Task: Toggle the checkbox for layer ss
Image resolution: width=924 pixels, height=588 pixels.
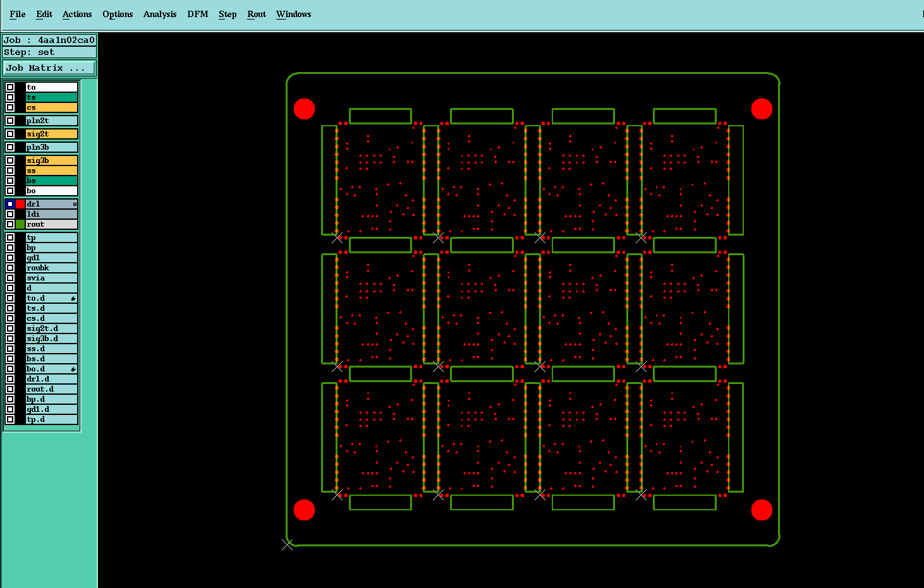Action: point(10,171)
